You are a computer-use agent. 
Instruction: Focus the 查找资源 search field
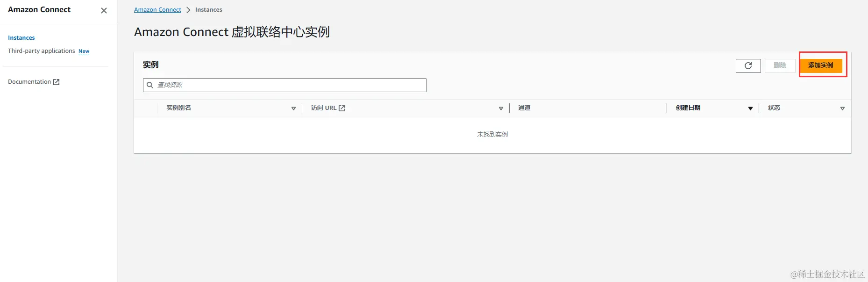(285, 85)
